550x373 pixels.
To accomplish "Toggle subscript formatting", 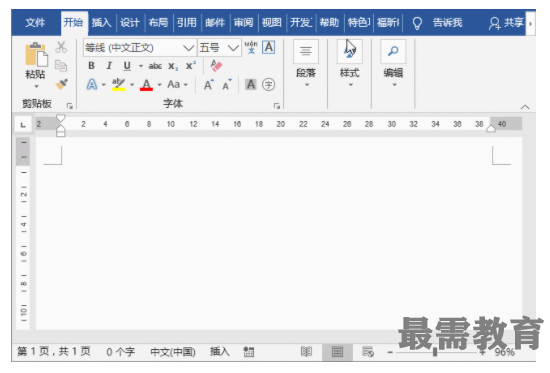I will (x=173, y=66).
